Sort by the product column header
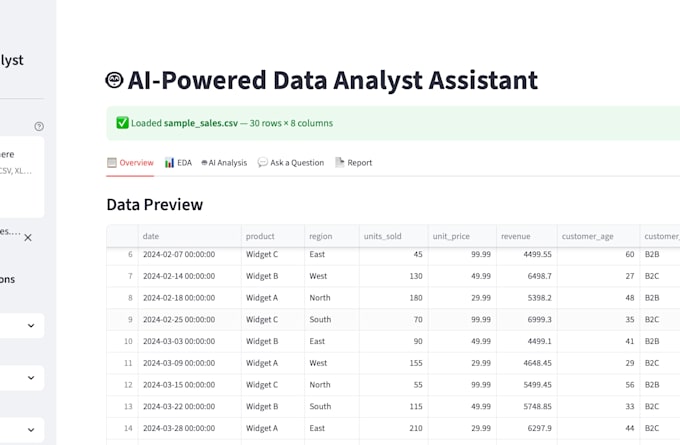 pyautogui.click(x=273, y=236)
